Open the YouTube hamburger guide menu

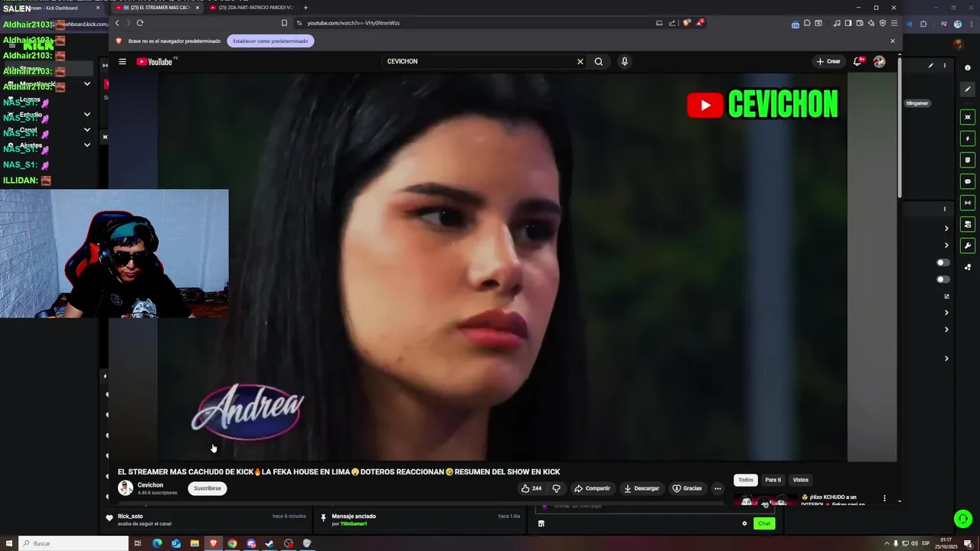click(122, 61)
